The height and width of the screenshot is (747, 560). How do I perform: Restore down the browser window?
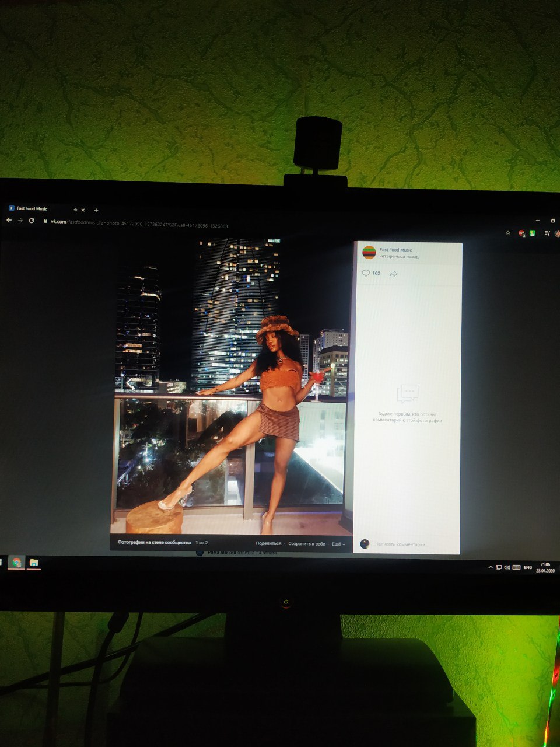point(553,221)
